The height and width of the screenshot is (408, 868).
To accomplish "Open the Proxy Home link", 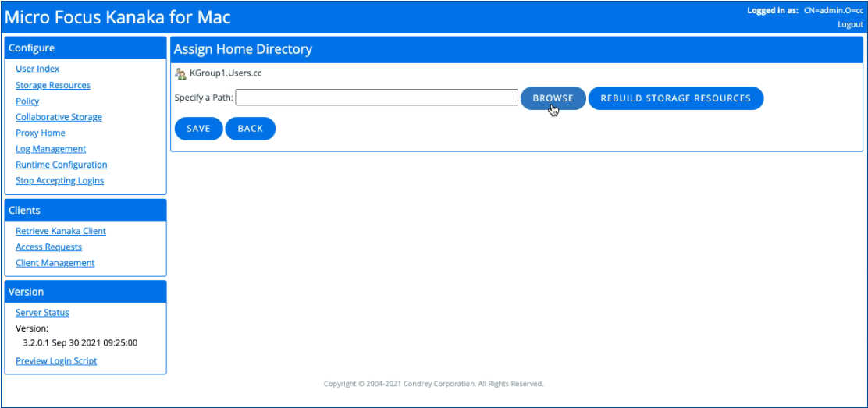I will click(x=41, y=133).
